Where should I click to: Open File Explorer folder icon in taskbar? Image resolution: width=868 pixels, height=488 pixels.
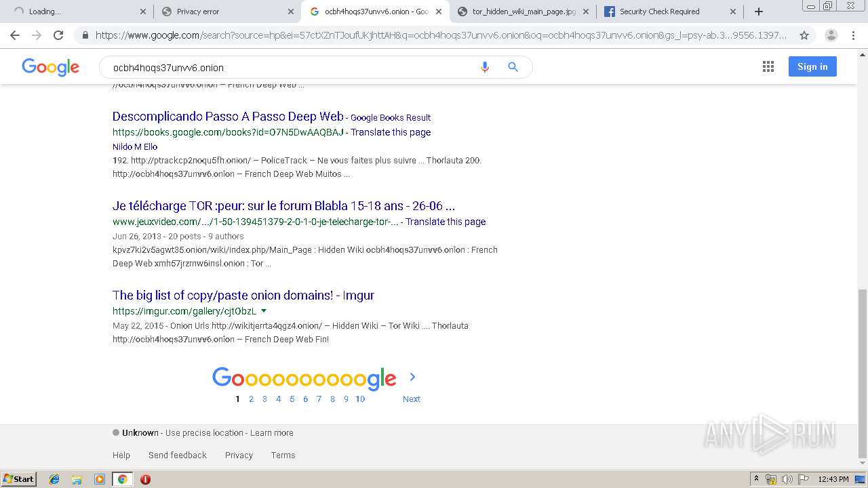click(x=77, y=479)
